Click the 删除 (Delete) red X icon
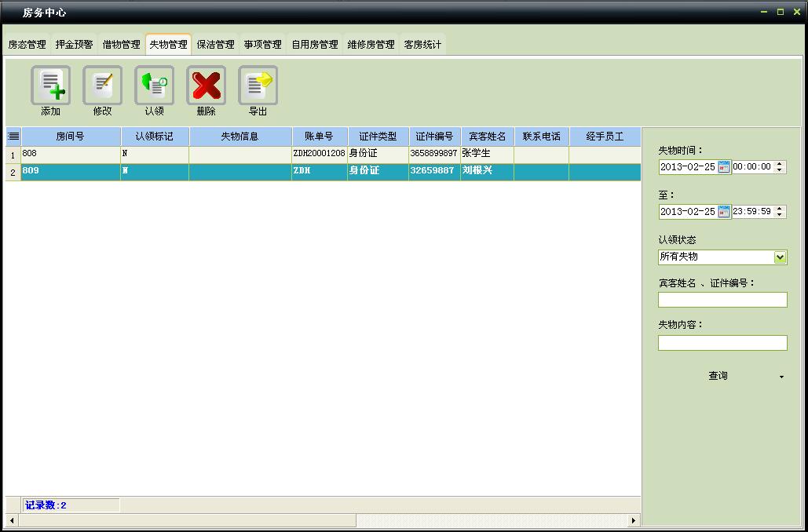Image resolution: width=808 pixels, height=532 pixels. [x=206, y=86]
